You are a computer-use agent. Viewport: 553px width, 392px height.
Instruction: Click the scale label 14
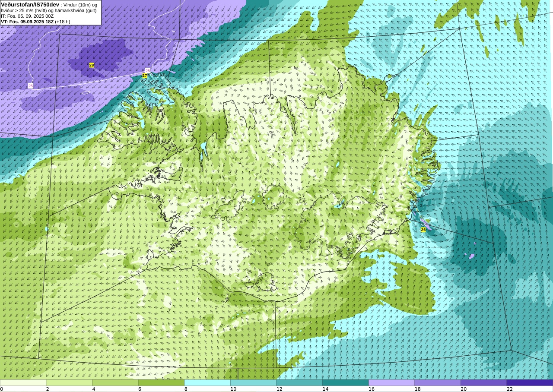click(325, 389)
